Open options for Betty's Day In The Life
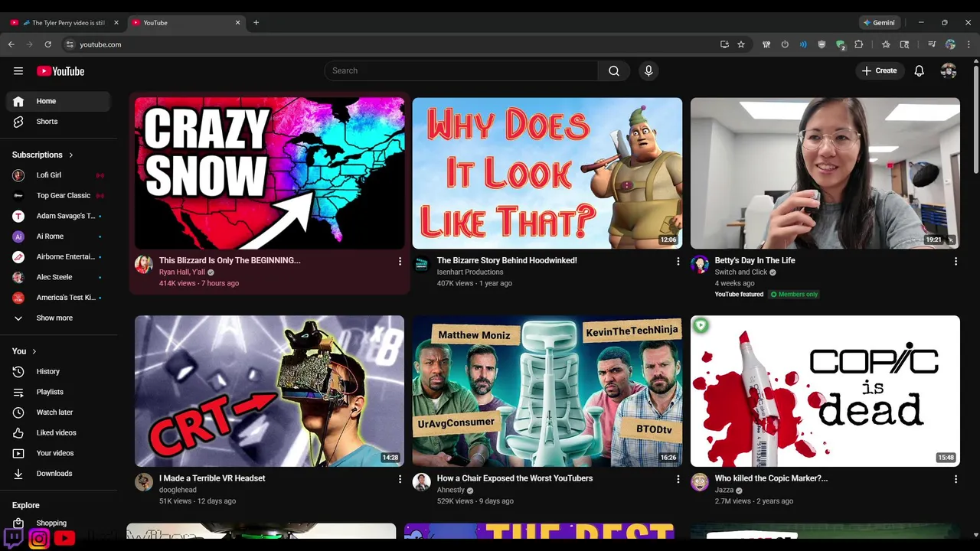Screen dimensions: 980x551 (x=955, y=262)
